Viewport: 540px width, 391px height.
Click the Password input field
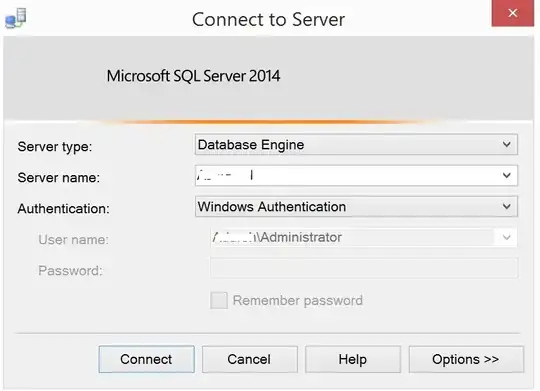tap(364, 268)
